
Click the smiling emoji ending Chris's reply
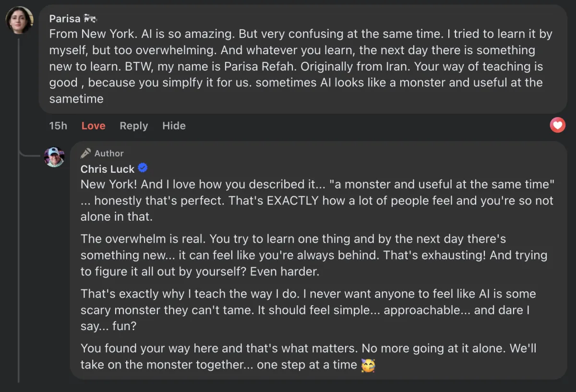368,365
